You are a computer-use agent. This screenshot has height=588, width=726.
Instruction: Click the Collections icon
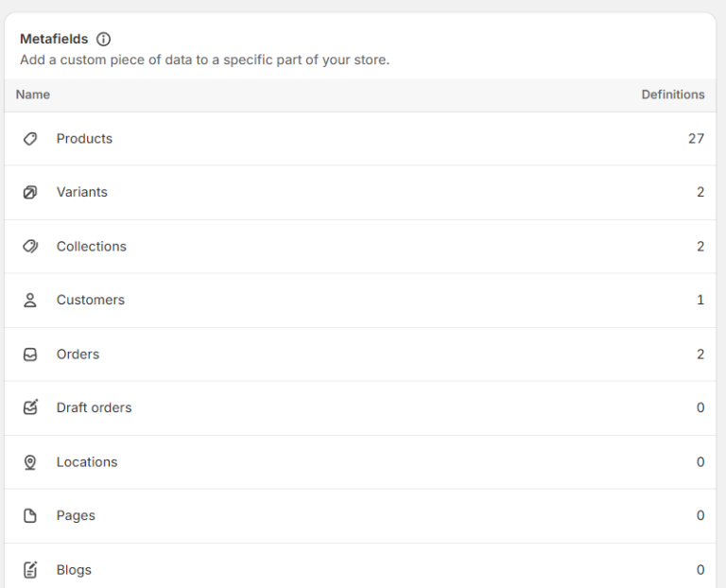[30, 247]
